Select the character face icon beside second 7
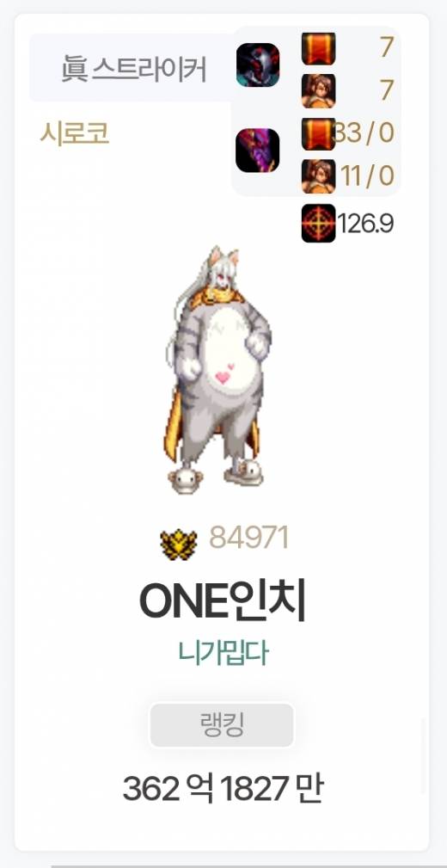Screen dimensions: 447x868 click(319, 91)
